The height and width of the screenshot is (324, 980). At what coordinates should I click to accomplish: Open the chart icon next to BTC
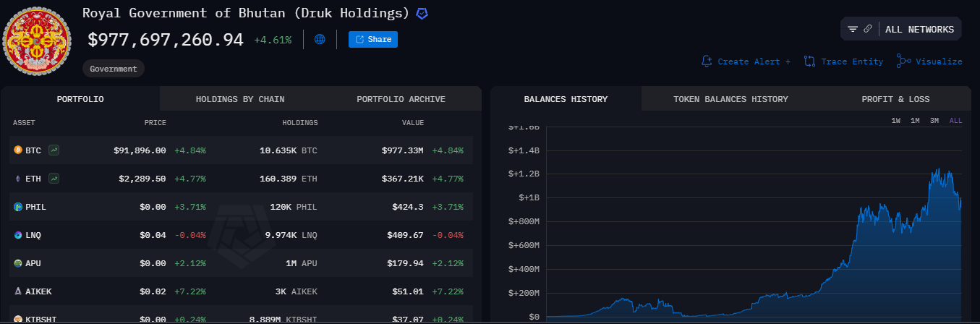tap(54, 150)
